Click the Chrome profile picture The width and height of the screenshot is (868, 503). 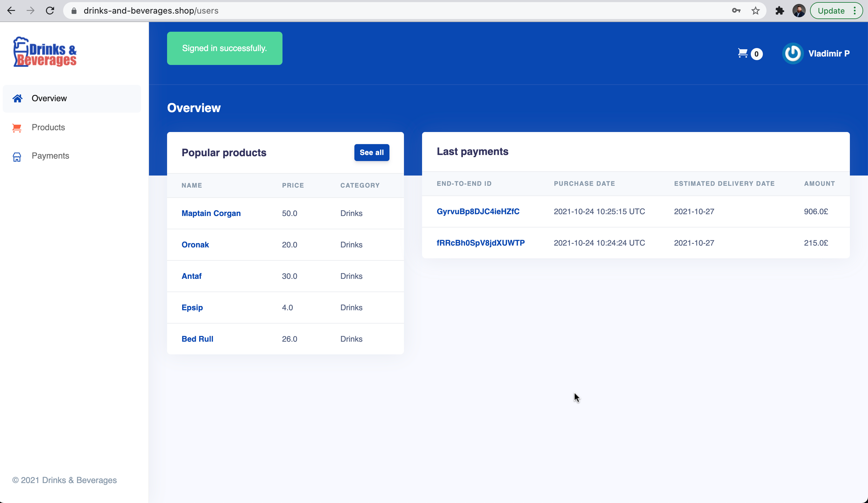coord(799,11)
